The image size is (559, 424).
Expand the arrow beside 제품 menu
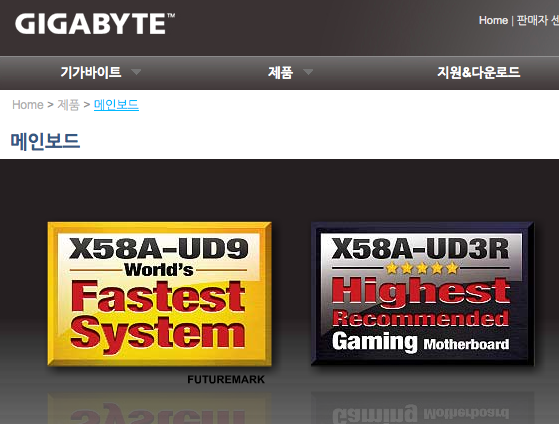tap(308, 72)
